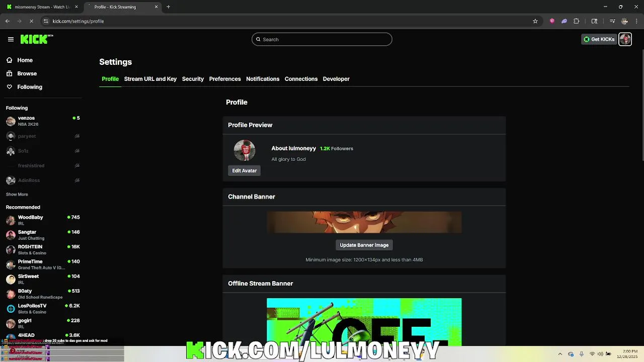Open freshistired channel in Following list
This screenshot has width=644, height=362.
(43, 165)
